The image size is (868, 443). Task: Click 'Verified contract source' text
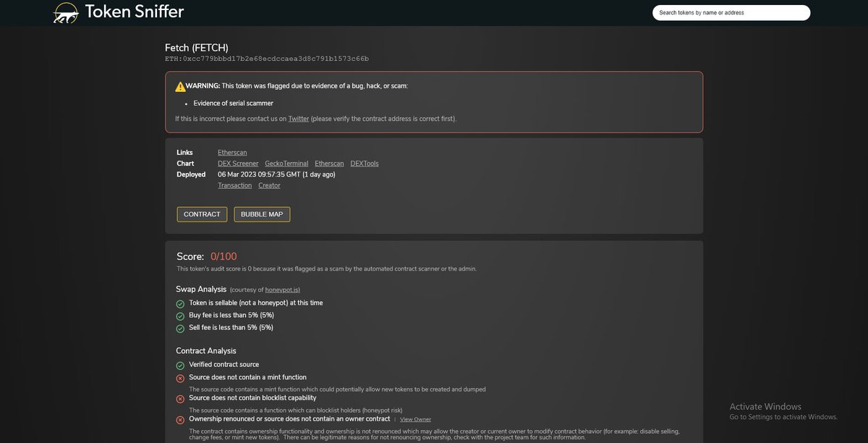click(224, 364)
